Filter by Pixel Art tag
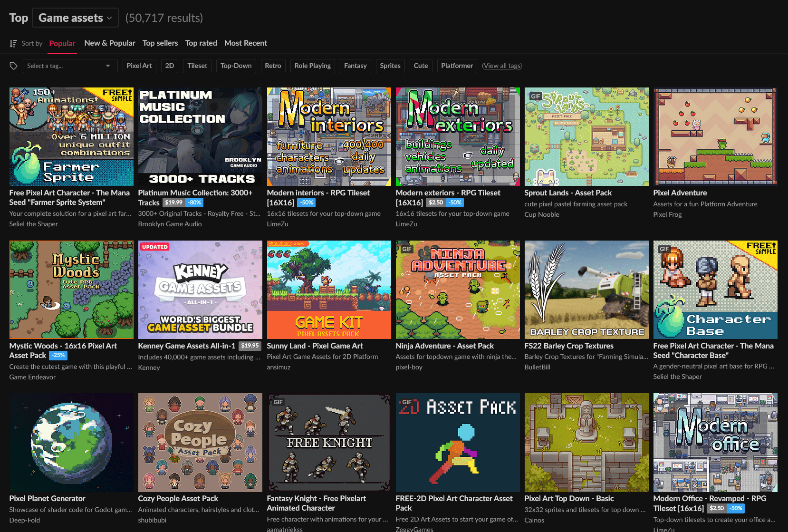Screen dimensions: 788x532 (139, 66)
